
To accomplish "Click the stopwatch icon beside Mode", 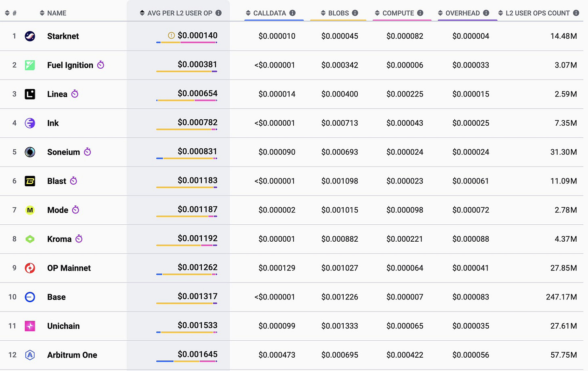I will [x=76, y=210].
